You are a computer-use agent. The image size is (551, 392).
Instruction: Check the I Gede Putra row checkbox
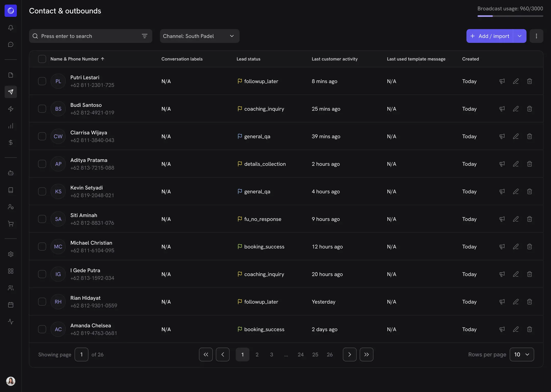42,274
